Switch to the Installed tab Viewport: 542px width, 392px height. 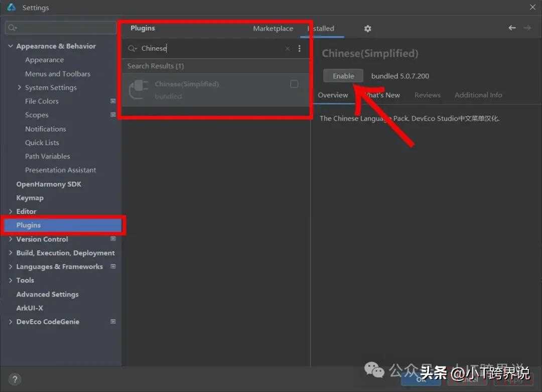coord(321,28)
